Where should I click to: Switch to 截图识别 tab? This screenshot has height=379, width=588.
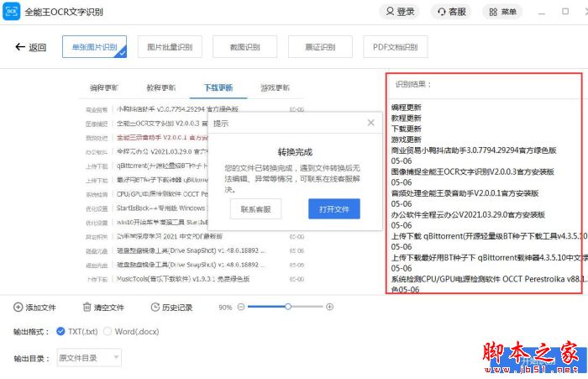point(244,47)
